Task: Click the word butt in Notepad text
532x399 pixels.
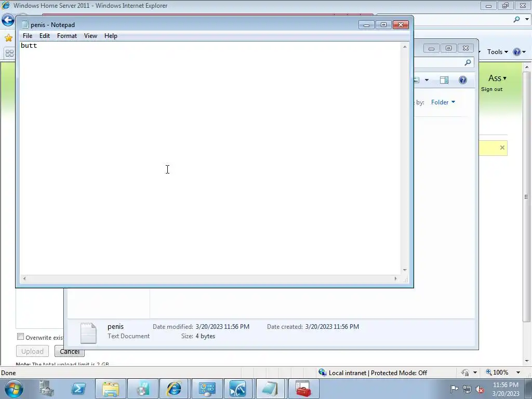Action: point(29,46)
